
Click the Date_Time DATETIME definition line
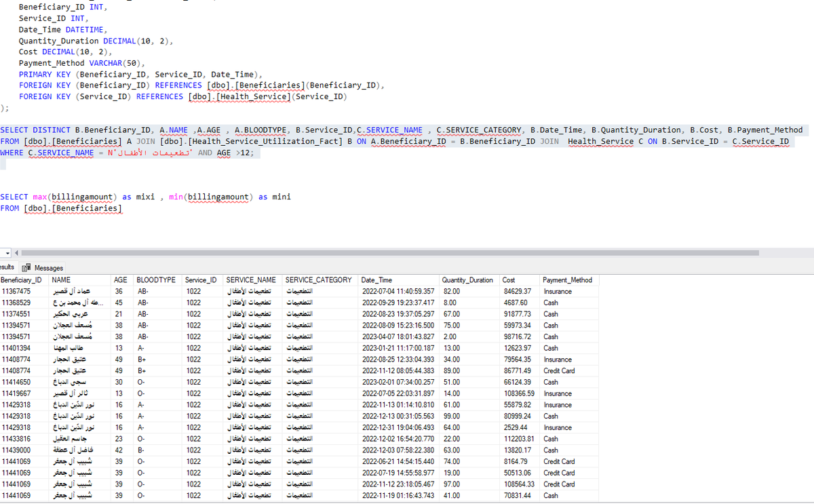click(x=62, y=30)
